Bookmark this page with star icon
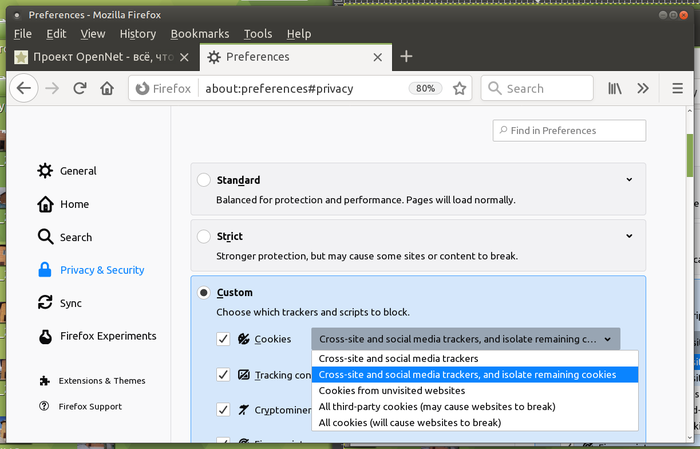Image resolution: width=700 pixels, height=449 pixels. pos(459,88)
